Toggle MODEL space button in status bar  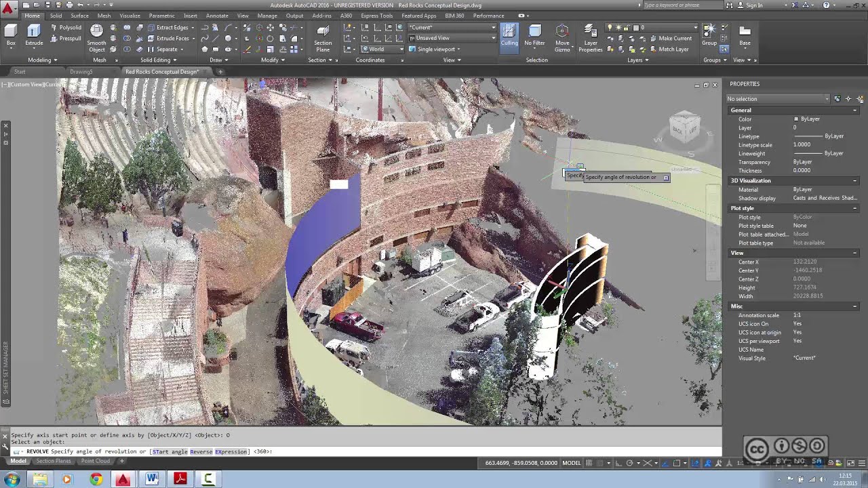pyautogui.click(x=572, y=463)
